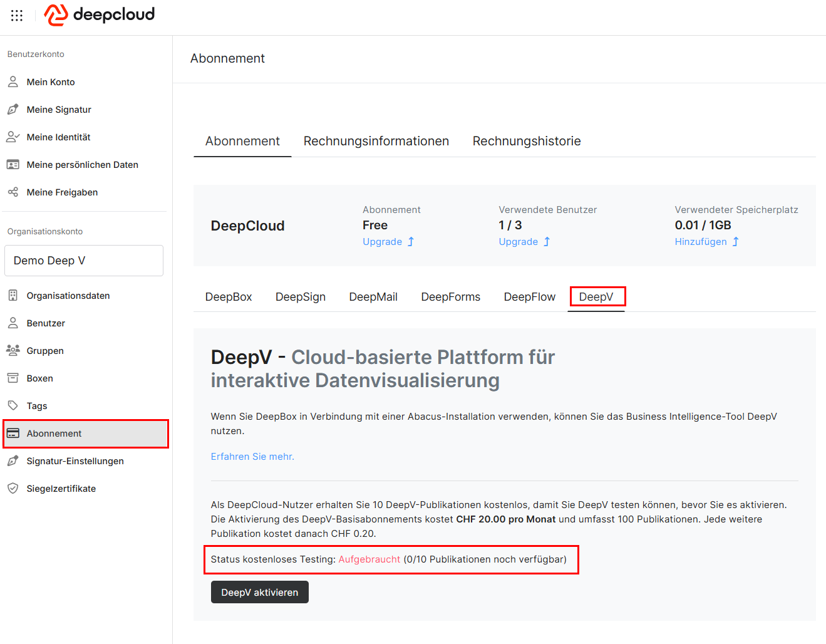Click the 1 / 3 users value
This screenshot has height=644, width=826.
pos(510,226)
